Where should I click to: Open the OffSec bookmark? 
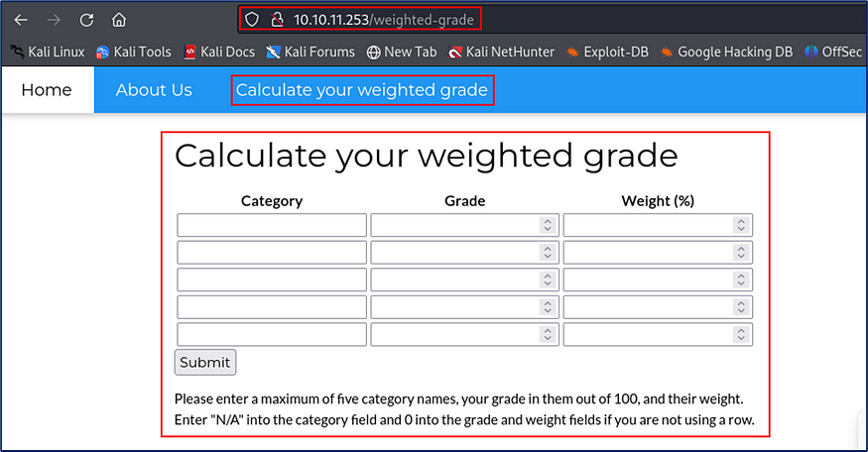point(833,52)
